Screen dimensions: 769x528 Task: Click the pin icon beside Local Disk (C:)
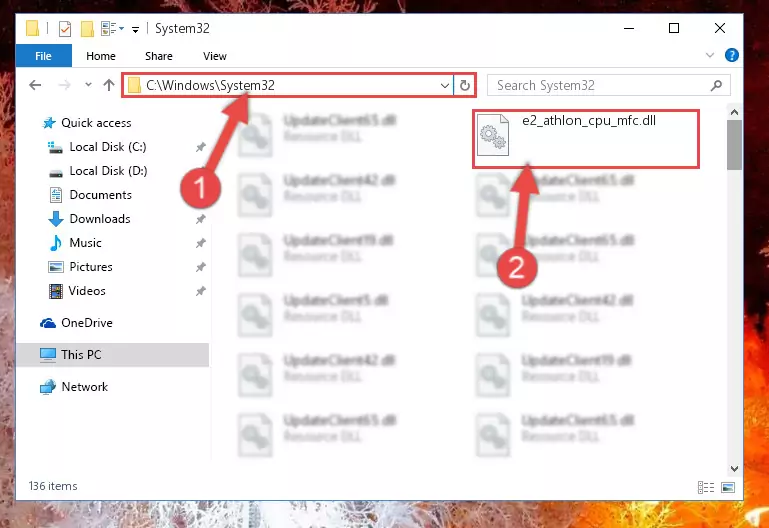(x=201, y=147)
